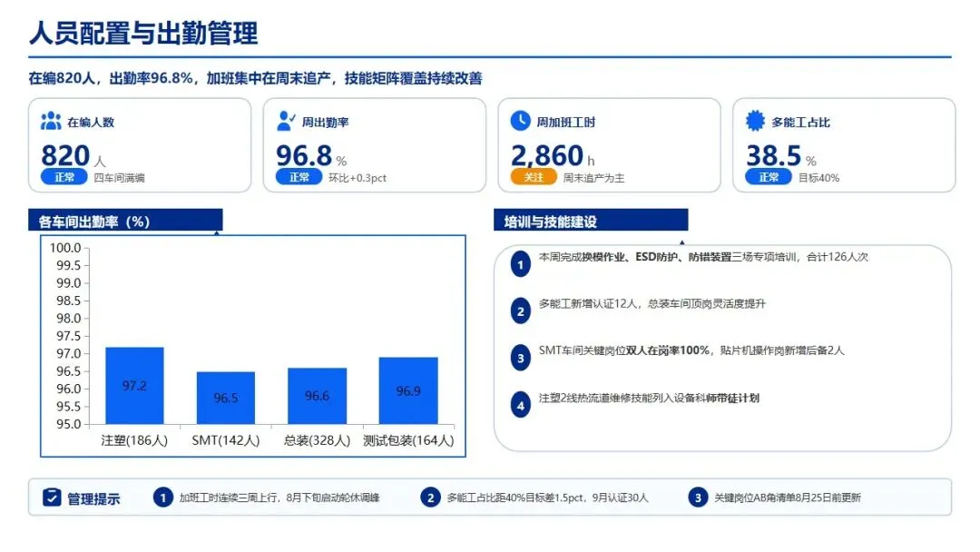Click number 3 circle beside SMT车间关键岗位
The image size is (980, 552).
coord(520,359)
